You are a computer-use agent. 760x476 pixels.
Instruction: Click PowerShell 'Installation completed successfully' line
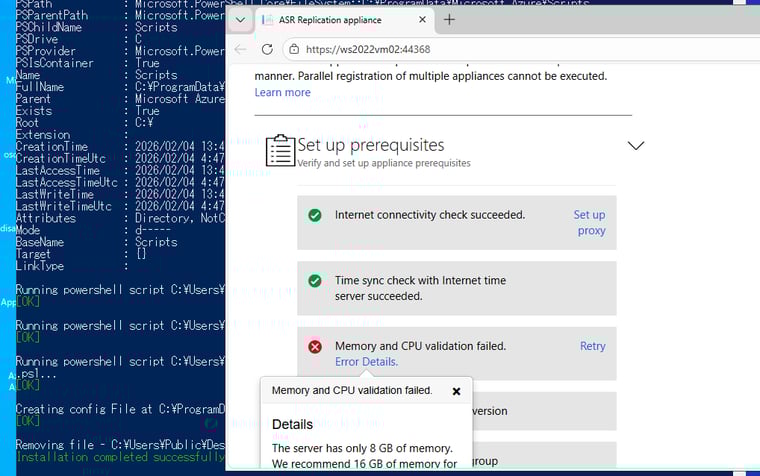[121, 457]
